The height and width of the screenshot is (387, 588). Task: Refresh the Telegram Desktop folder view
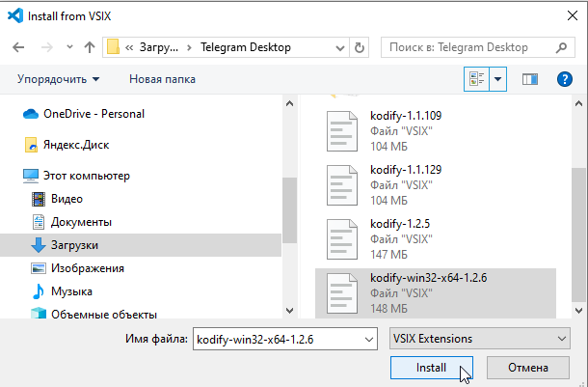360,47
